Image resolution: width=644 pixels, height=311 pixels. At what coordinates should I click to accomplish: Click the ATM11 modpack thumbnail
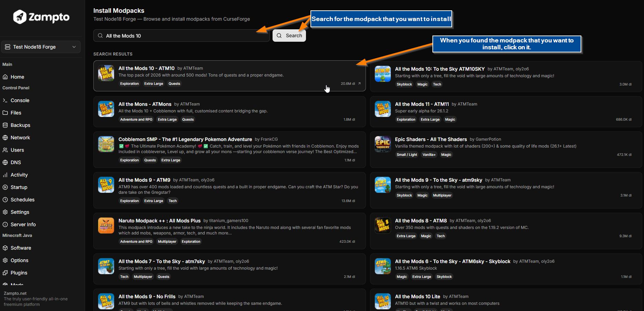382,109
